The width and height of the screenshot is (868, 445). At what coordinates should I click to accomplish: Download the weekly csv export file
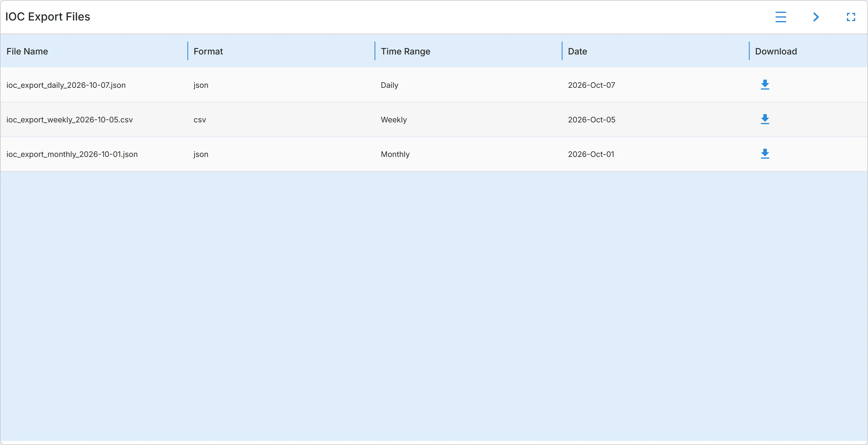pos(765,119)
